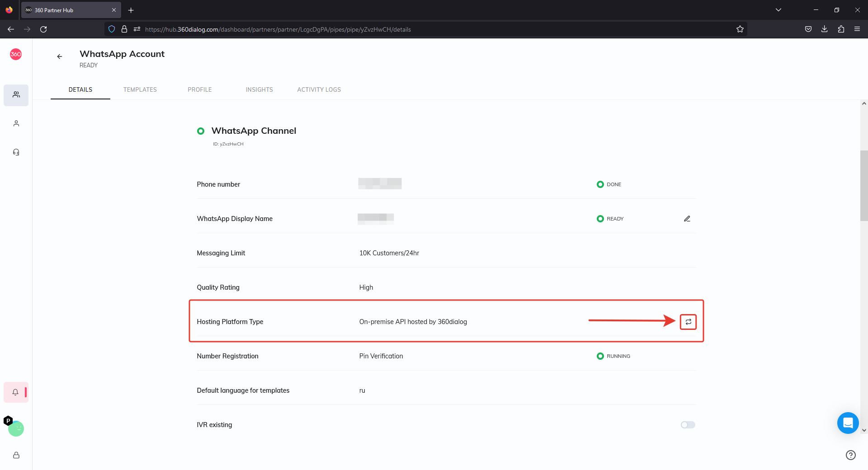Switch to the Insights tab
This screenshot has width=868, height=470.
(259, 89)
